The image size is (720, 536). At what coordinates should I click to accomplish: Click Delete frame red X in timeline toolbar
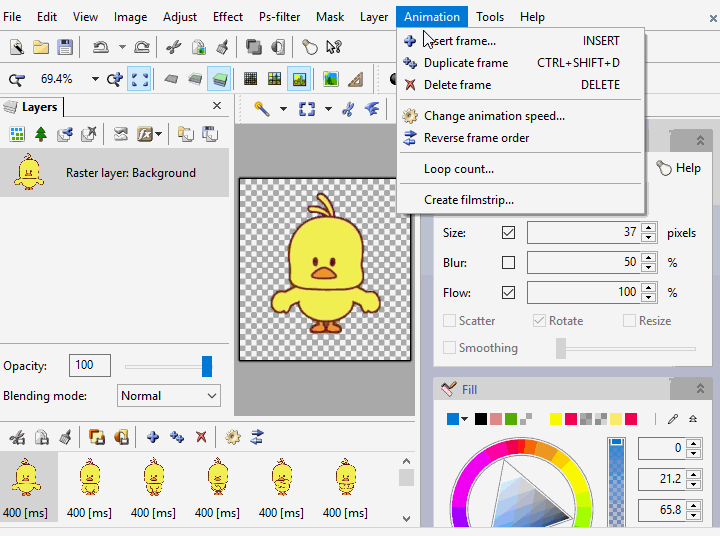201,437
